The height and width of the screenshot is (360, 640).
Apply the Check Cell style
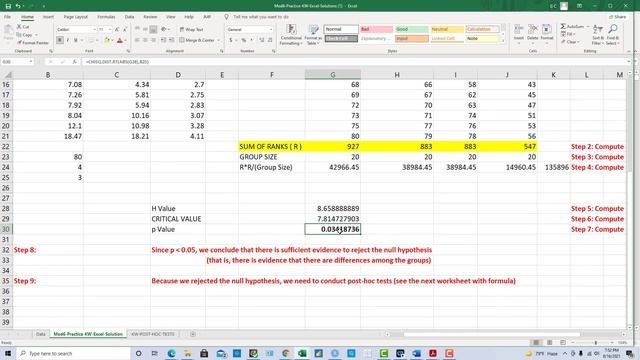[341, 38]
